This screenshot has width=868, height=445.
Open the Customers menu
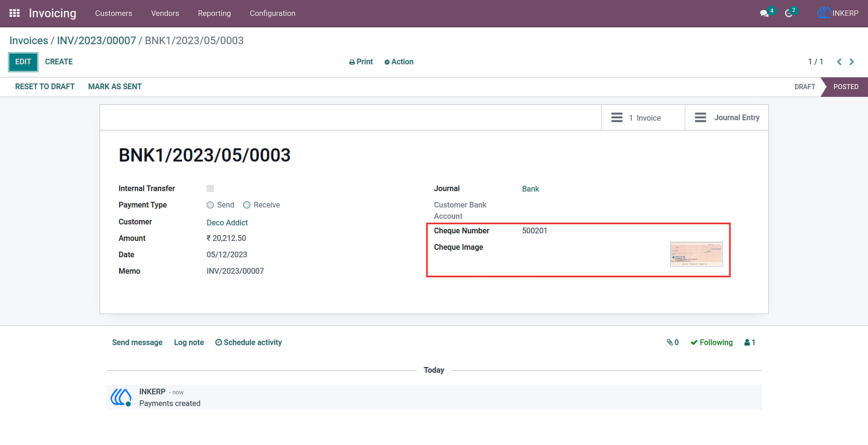point(114,13)
